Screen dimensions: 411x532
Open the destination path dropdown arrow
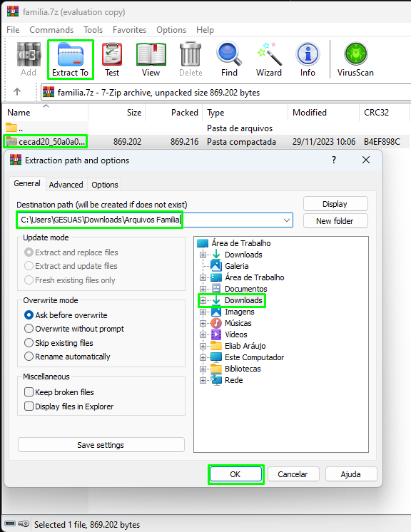coord(287,220)
